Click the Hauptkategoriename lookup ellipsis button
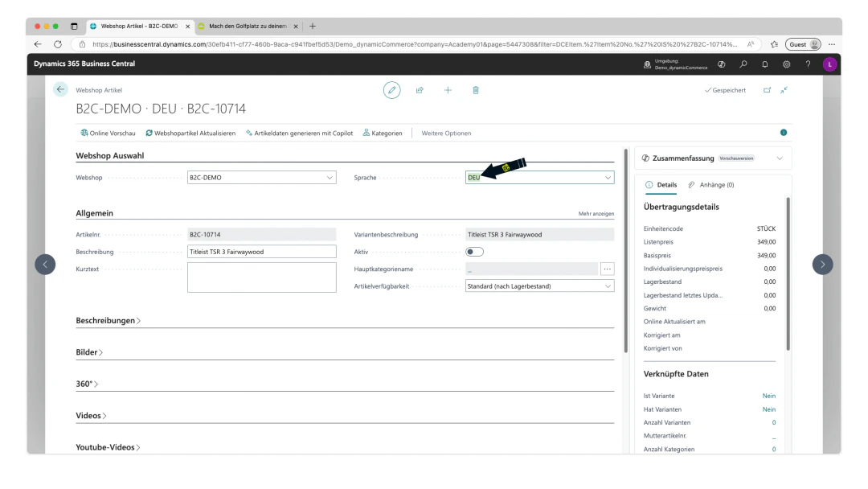Viewport: 868px width, 489px height. click(x=608, y=269)
